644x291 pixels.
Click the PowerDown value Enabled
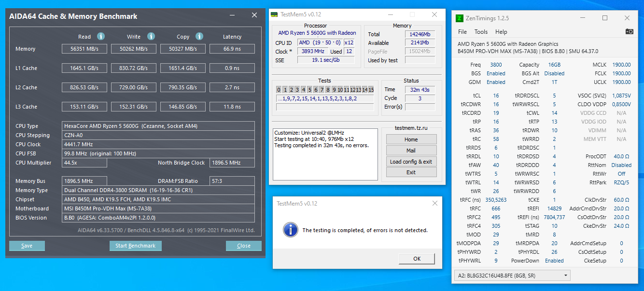coord(554,261)
